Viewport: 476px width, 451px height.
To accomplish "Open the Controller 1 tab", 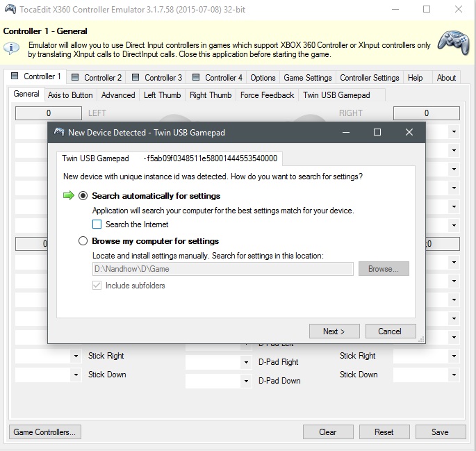I will coord(36,76).
